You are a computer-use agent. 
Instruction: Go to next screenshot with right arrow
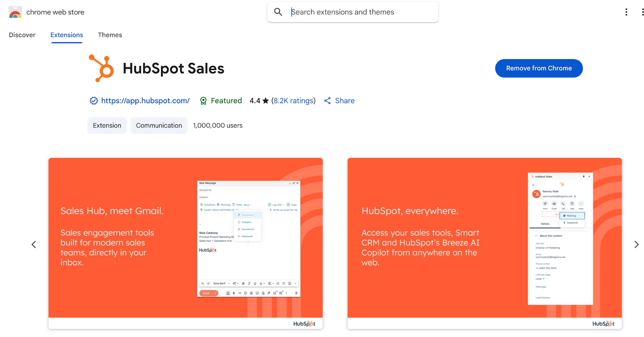[636, 245]
